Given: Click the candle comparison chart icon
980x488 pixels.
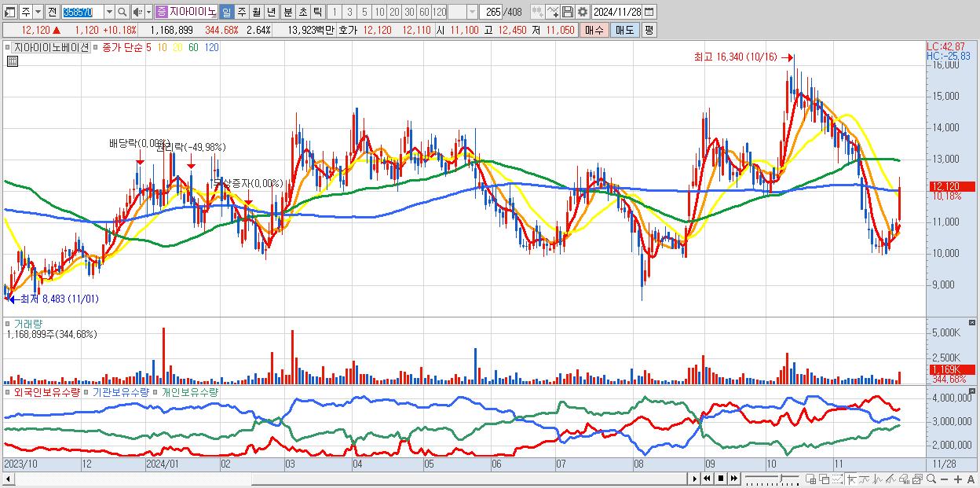Looking at the screenshot, I should 538,12.
